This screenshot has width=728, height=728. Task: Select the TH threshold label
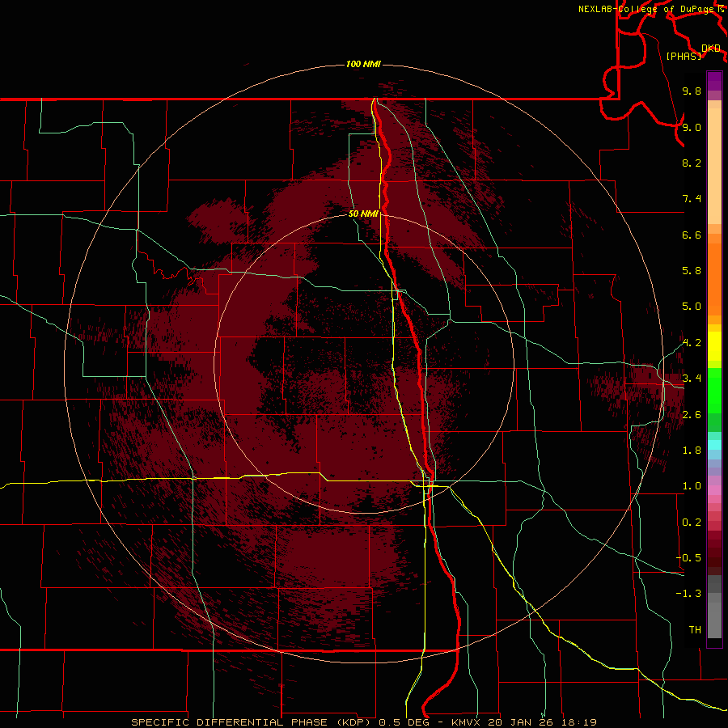click(695, 630)
